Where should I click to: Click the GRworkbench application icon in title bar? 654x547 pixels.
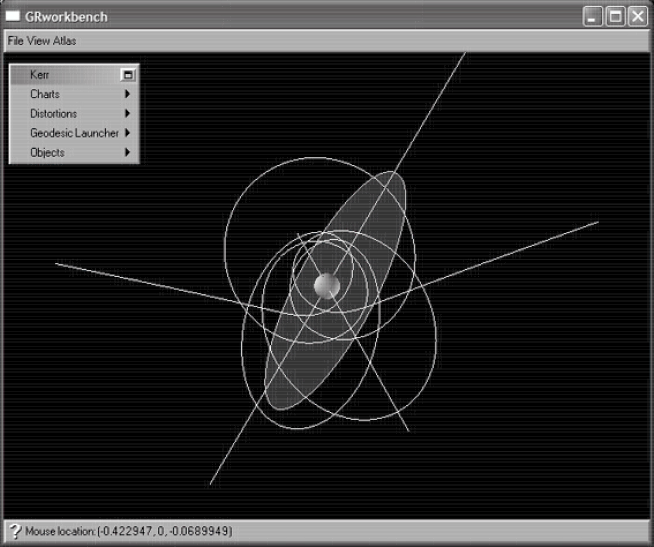coord(14,17)
